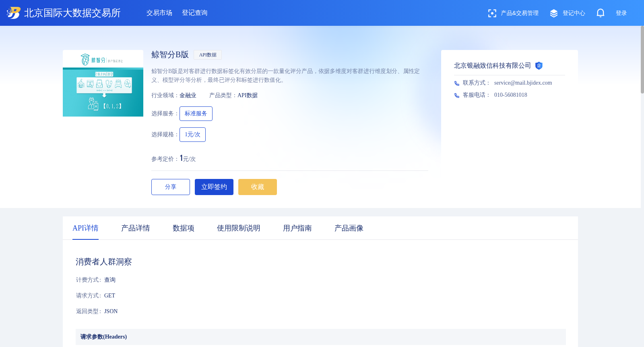The image size is (644, 347).
Task: Click the email service@mail.bjidex.com
Action: click(x=523, y=83)
